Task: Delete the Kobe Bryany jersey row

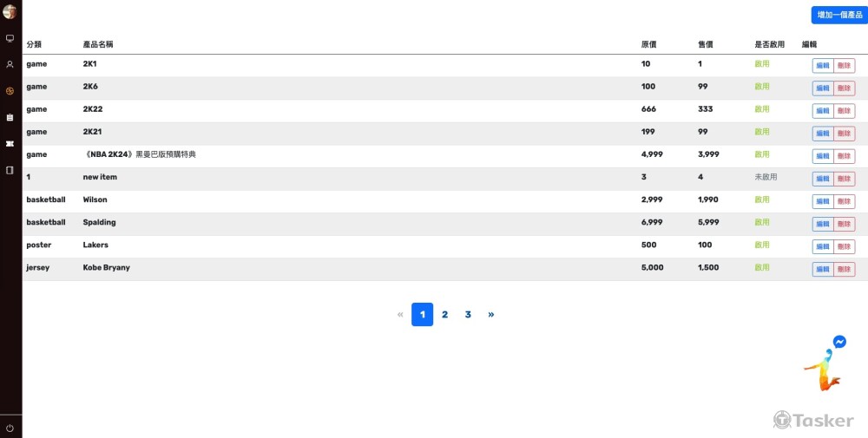Action: tap(845, 269)
